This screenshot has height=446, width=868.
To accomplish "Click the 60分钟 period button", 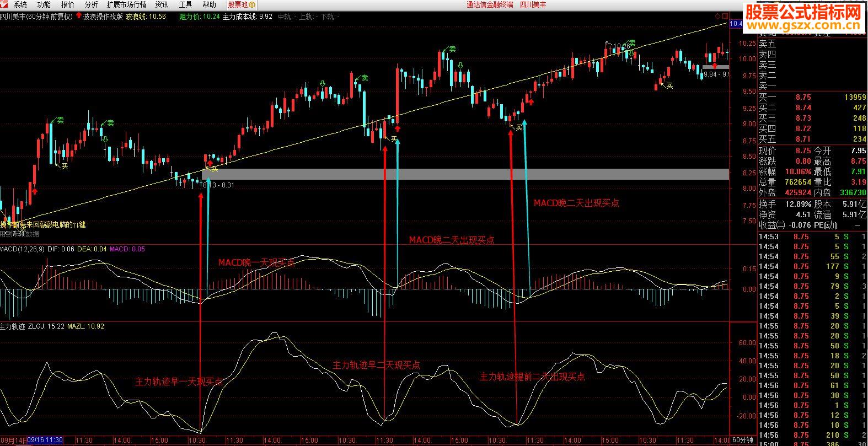I will (x=742, y=440).
